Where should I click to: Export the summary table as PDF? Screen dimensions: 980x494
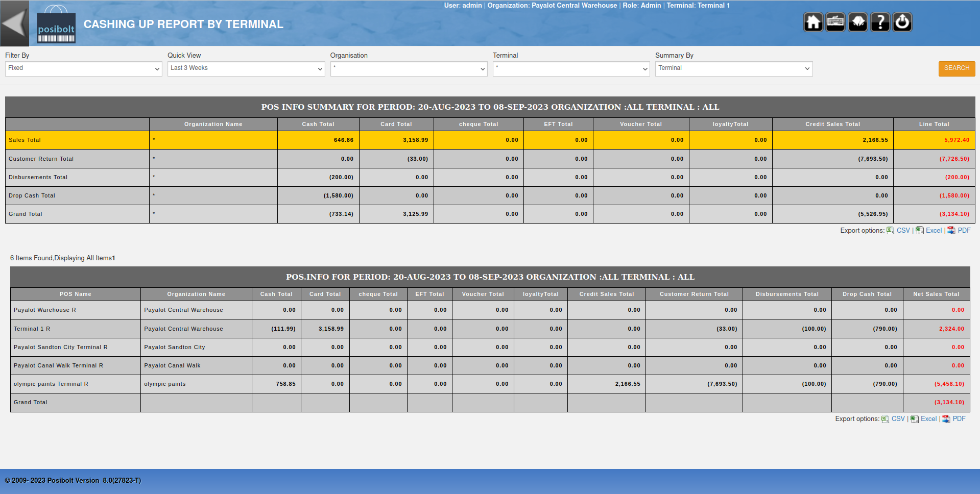964,231
